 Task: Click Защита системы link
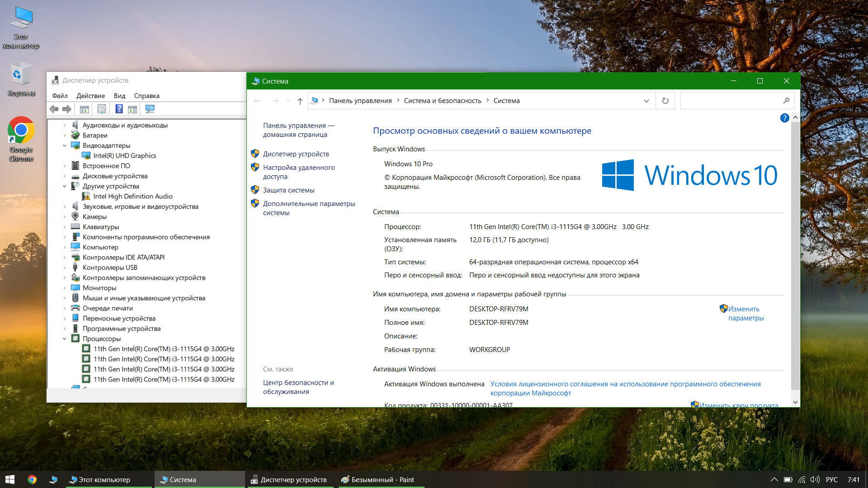(x=288, y=190)
